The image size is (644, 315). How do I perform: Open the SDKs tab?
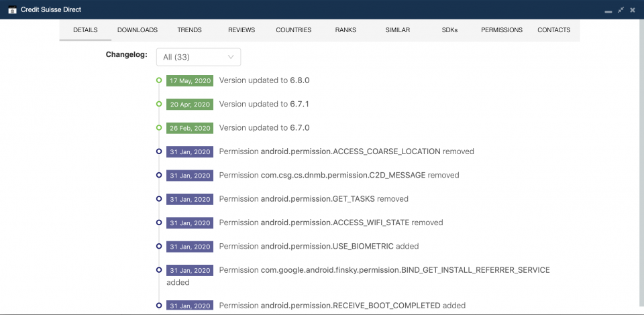[x=449, y=30]
